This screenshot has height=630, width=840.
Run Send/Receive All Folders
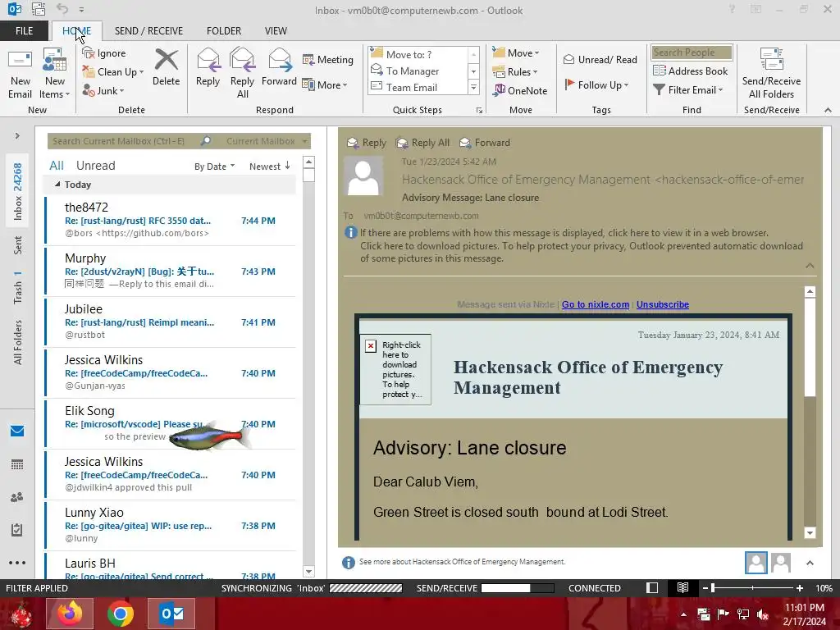(771, 74)
